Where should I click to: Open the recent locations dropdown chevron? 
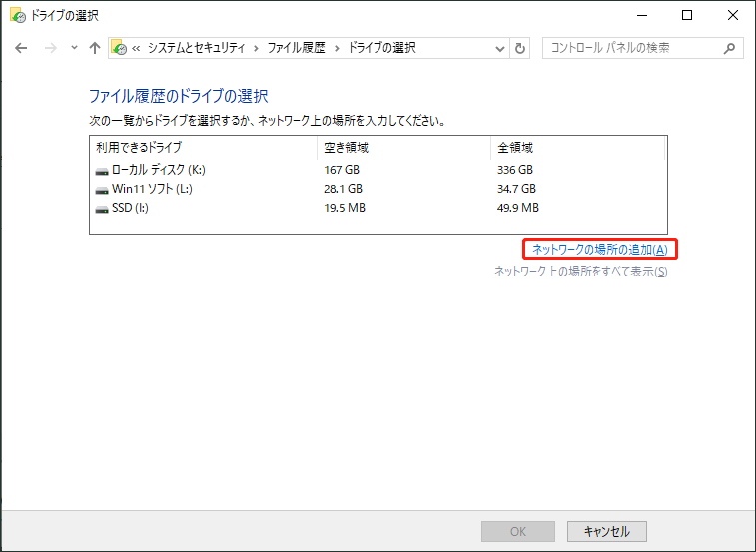(74, 48)
